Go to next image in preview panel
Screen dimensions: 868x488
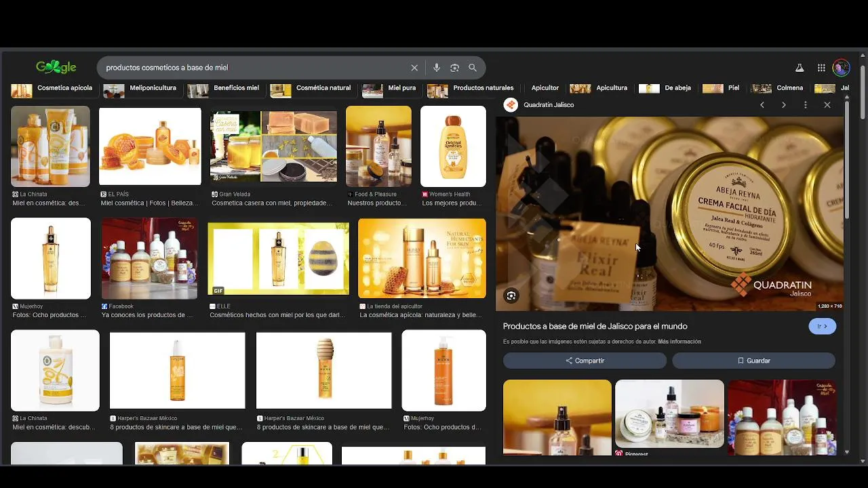pos(783,105)
